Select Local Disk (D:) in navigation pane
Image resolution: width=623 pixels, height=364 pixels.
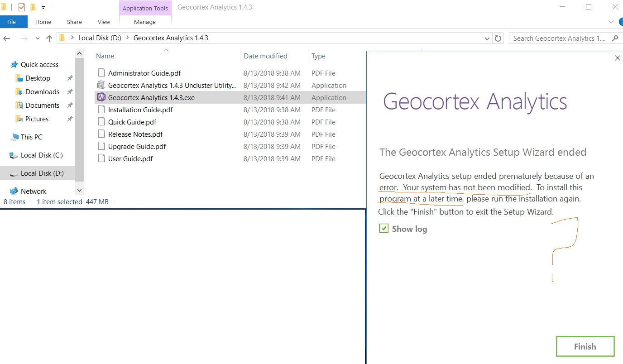tap(37, 173)
